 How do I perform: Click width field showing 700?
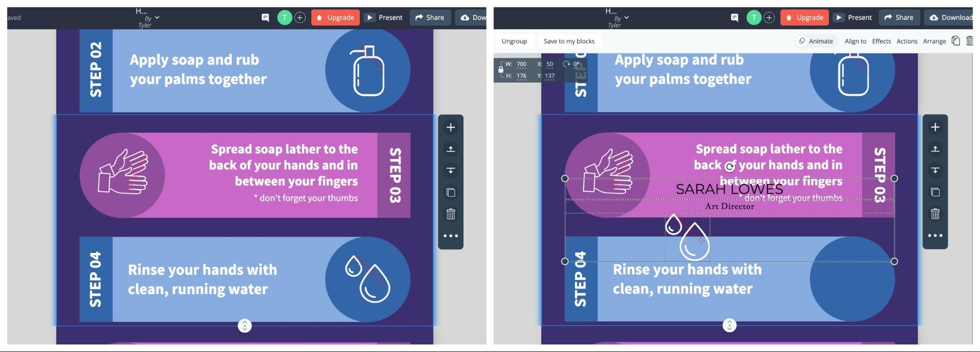(522, 64)
